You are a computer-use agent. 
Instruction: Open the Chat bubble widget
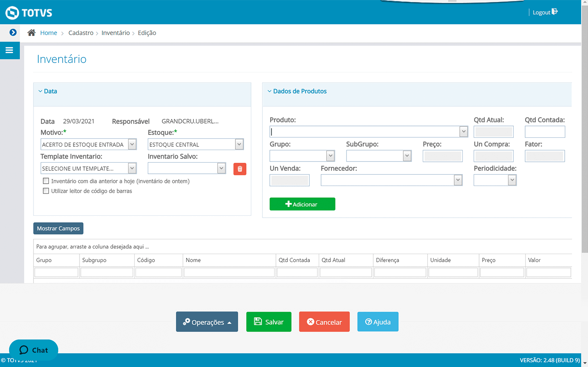point(33,350)
